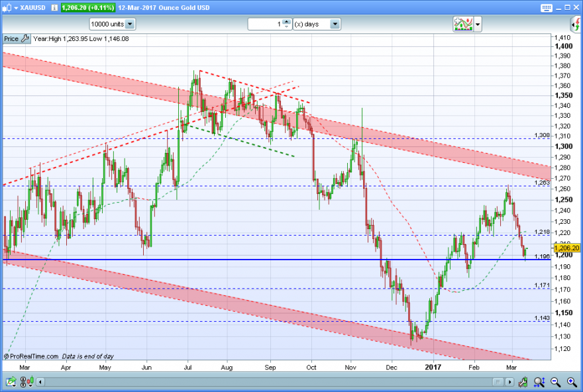The height and width of the screenshot is (392, 583).
Task: Click the zoom out magnifier icon
Action: (x=555, y=381)
